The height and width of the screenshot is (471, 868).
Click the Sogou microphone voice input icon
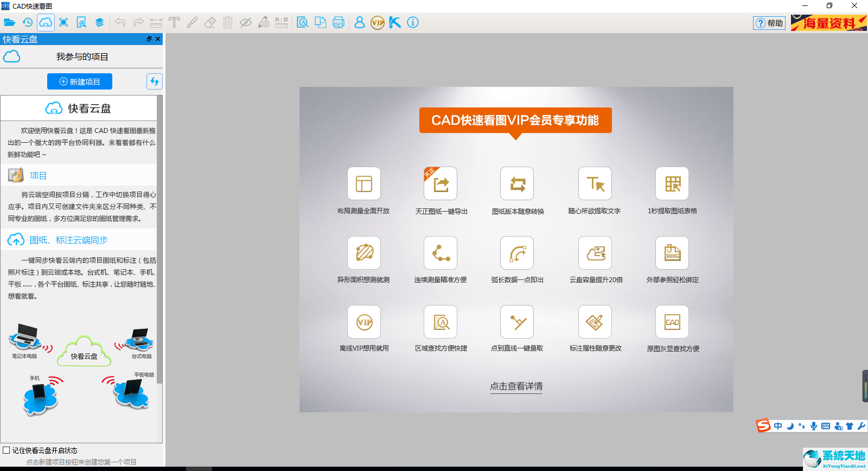coord(814,426)
